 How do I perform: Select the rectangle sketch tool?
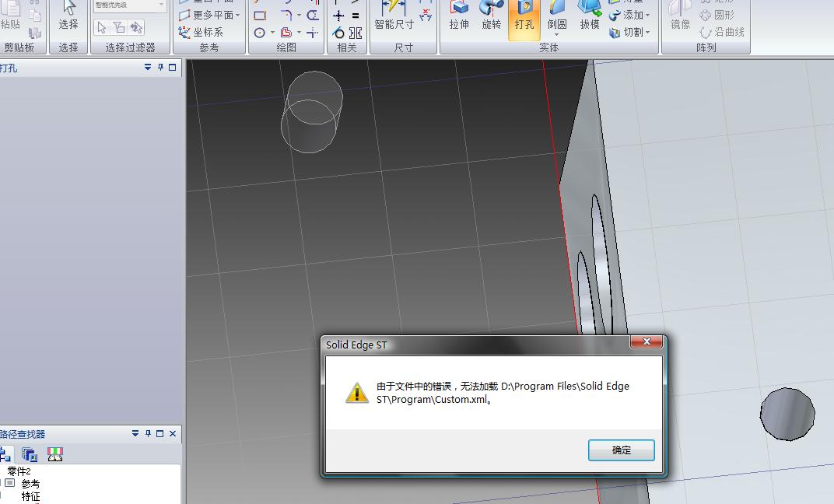click(260, 16)
